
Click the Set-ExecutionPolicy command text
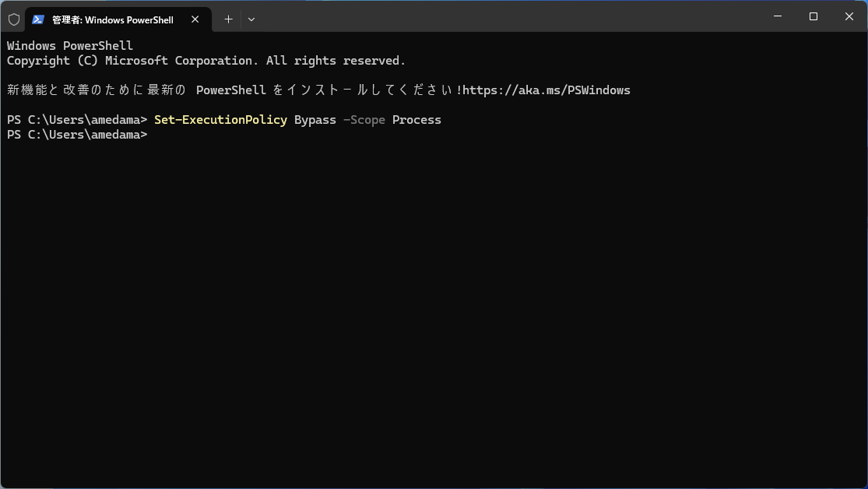[220, 120]
